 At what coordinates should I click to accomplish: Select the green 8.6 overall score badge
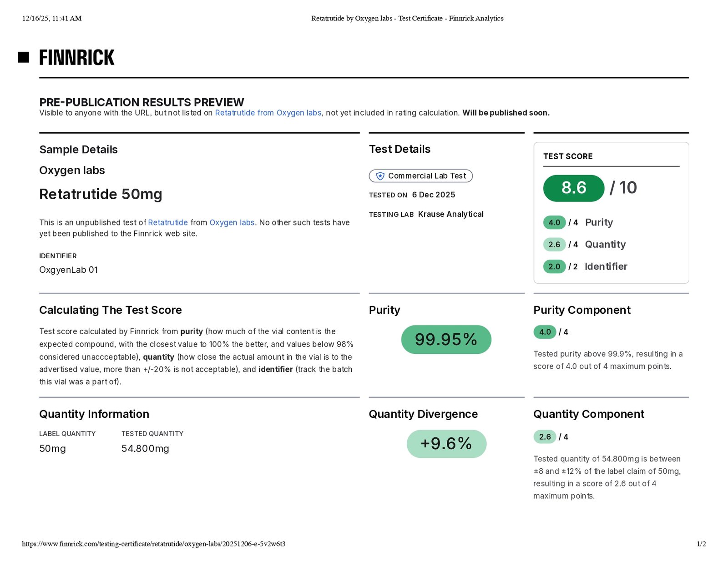tap(573, 188)
